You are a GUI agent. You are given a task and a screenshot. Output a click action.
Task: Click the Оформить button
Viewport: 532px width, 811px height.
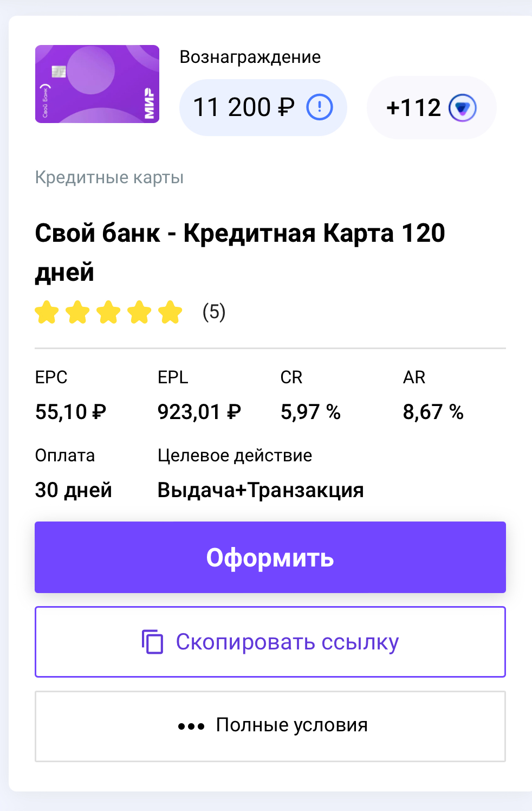click(x=270, y=557)
